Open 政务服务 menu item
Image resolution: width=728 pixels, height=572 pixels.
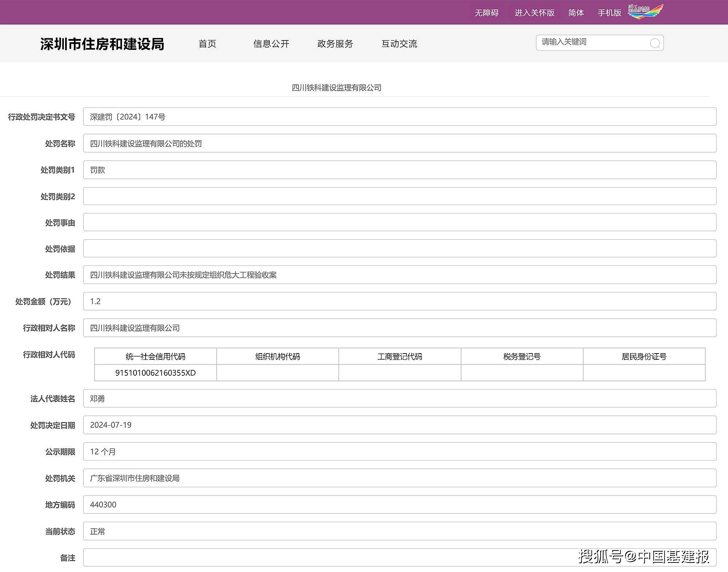[x=335, y=44]
